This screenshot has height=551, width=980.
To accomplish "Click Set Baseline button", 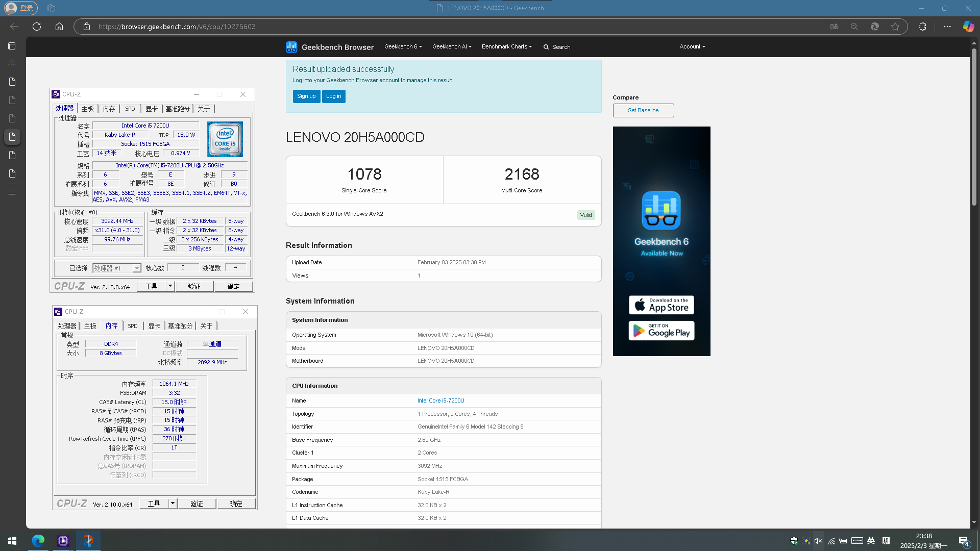I will 643,110.
